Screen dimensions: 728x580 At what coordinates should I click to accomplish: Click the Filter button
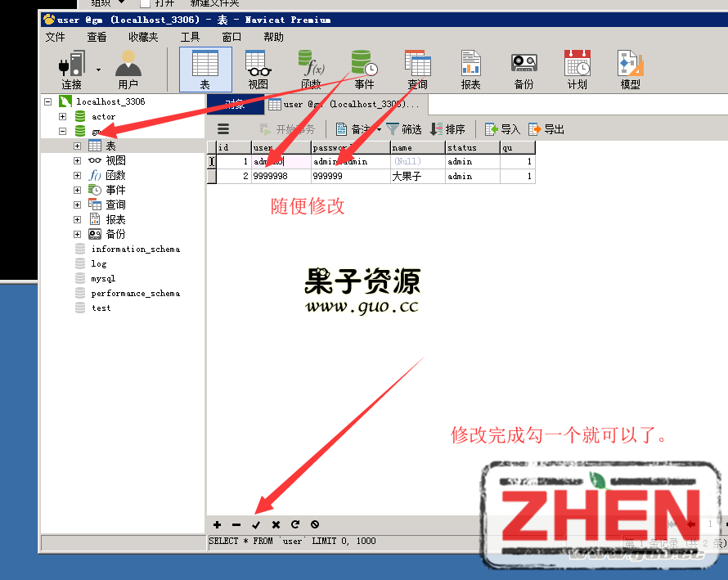(x=404, y=129)
